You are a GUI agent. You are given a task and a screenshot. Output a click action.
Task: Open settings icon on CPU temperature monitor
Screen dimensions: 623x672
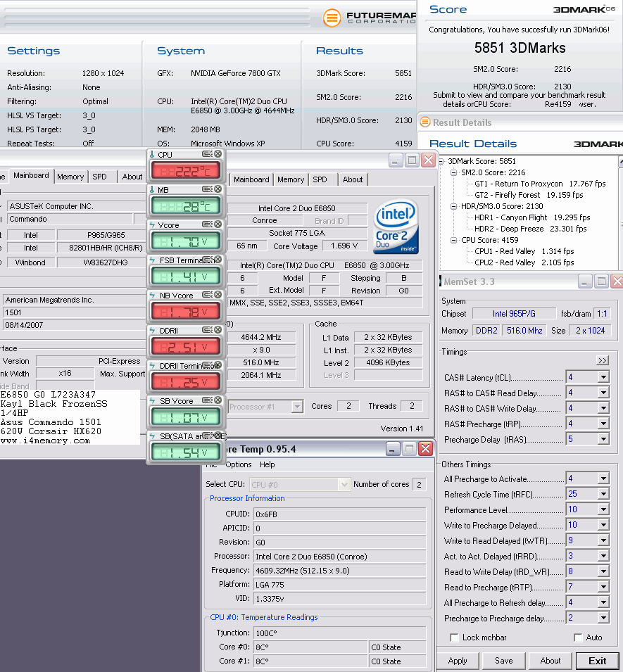tap(207, 154)
